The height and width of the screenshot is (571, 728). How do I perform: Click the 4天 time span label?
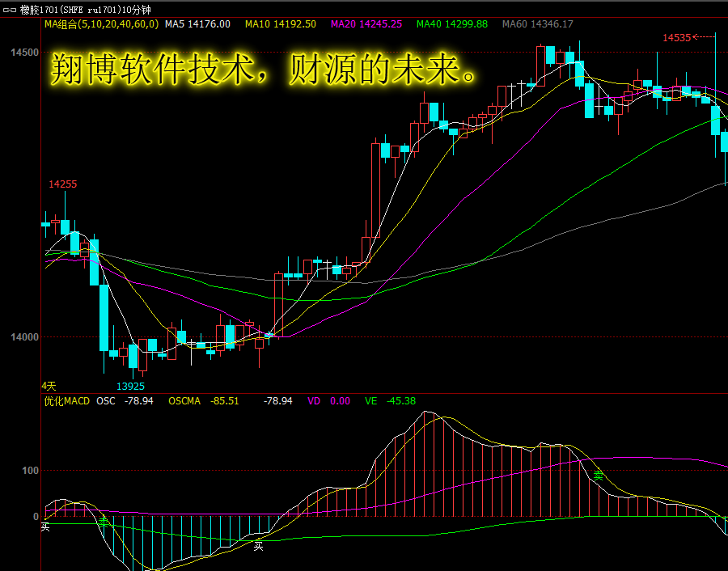49,386
